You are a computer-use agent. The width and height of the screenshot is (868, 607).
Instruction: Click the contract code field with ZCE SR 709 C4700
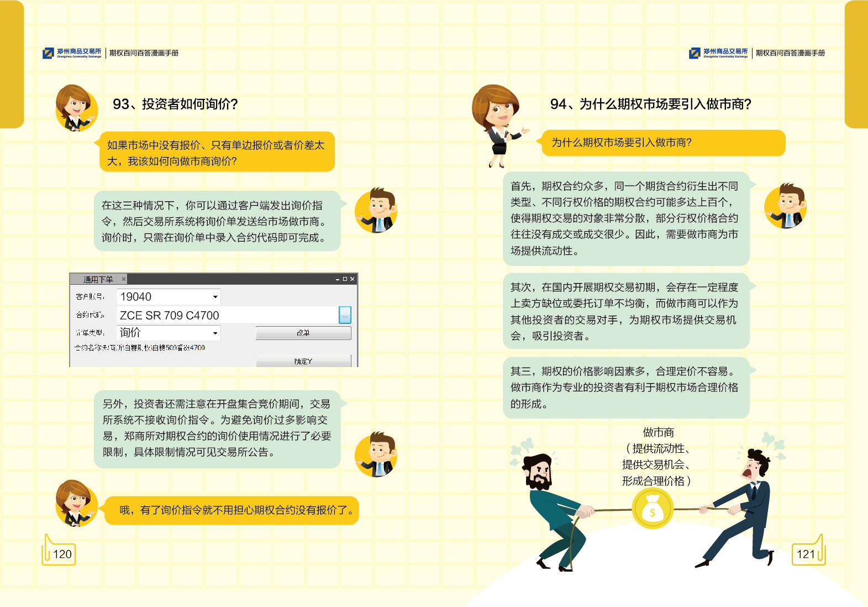(x=227, y=315)
